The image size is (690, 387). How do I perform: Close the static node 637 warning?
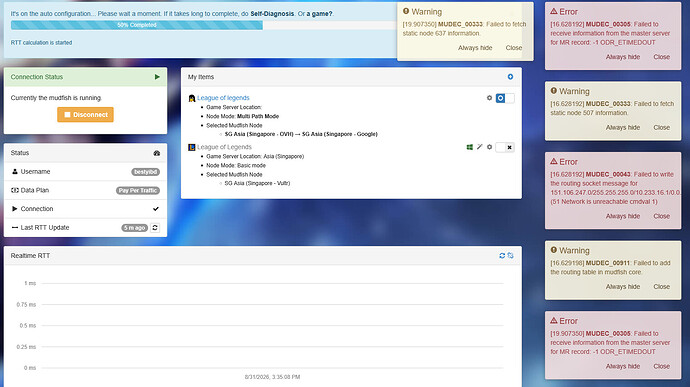pos(514,48)
